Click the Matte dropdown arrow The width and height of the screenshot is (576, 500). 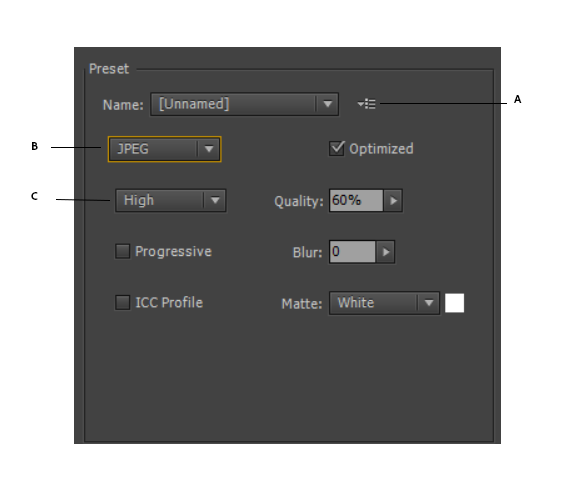click(428, 303)
